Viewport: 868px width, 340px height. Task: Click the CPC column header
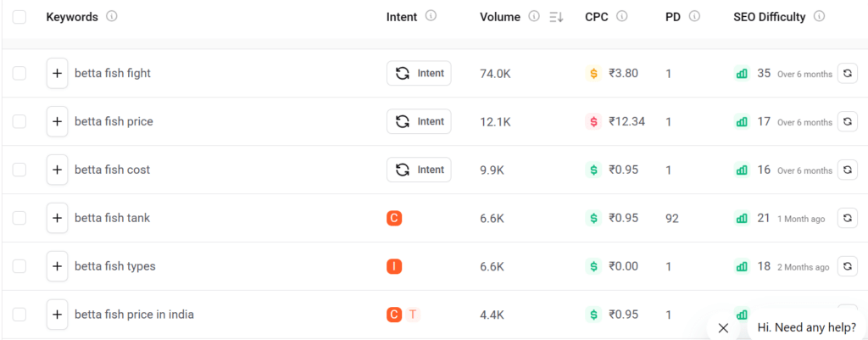597,17
